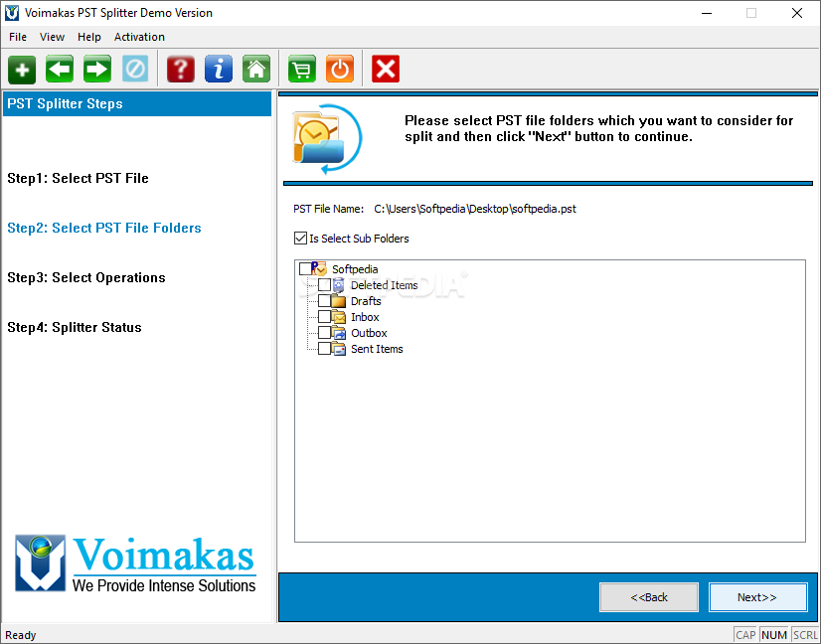Screen dimensions: 821x644
Task: Open the blue info about icon
Action: click(219, 70)
